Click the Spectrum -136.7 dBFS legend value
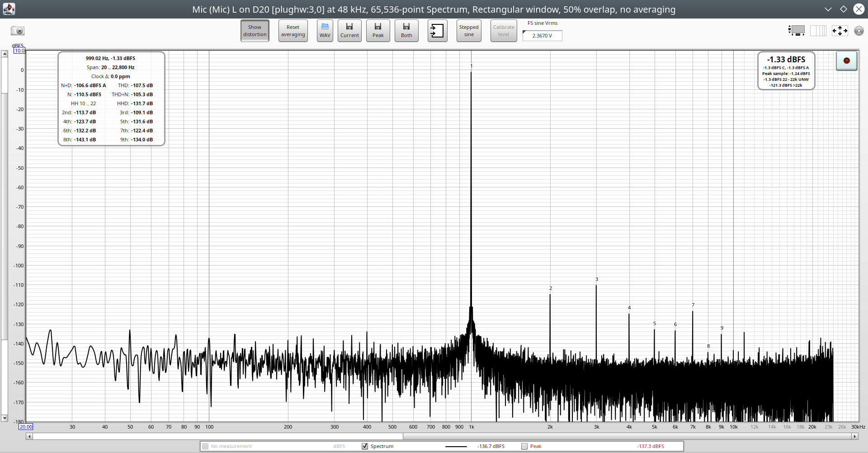This screenshot has height=453, width=868. tap(491, 446)
